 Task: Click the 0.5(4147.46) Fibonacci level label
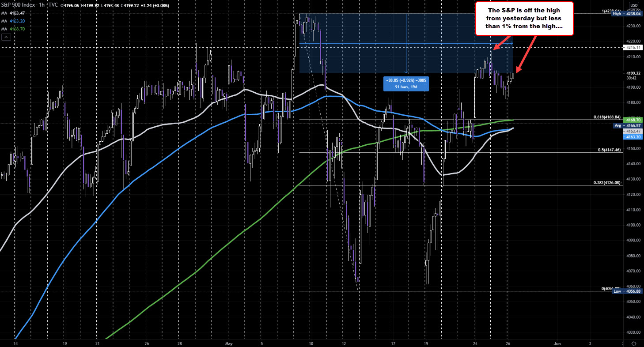[x=609, y=150]
